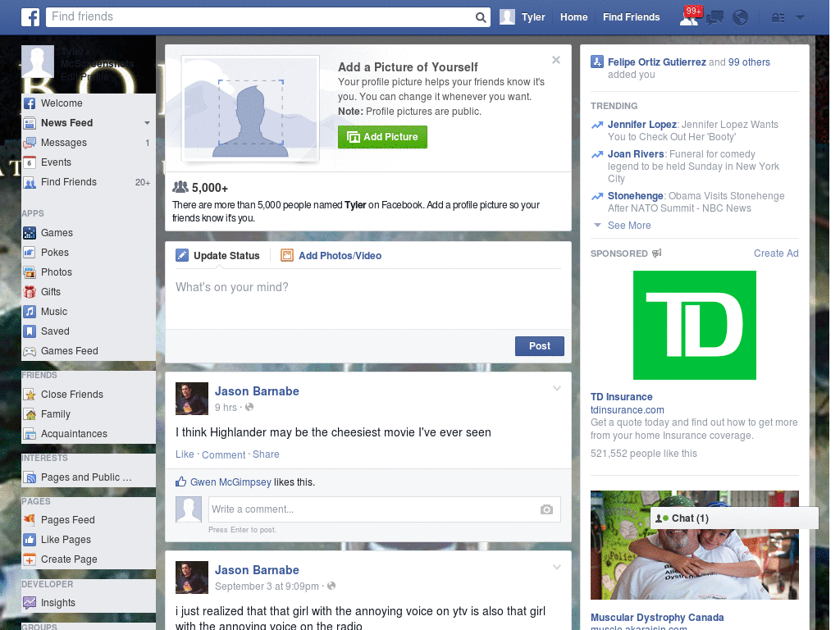
Task: Open Jason Barnabe name on September 3 post
Action: [257, 570]
